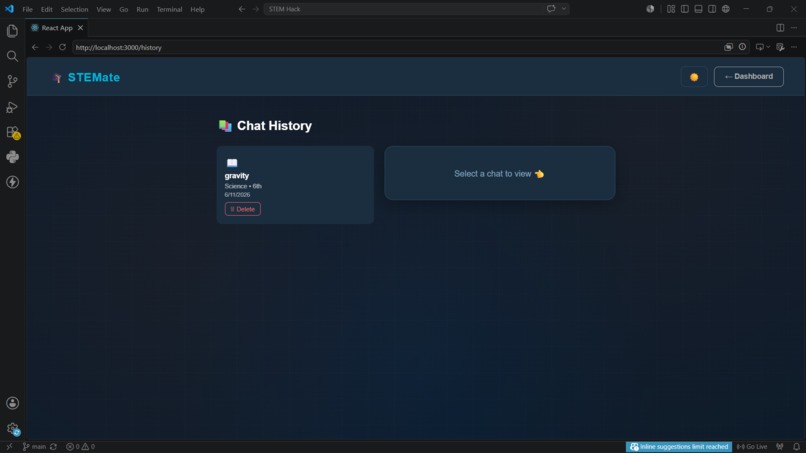Click the browser back arrow

tap(35, 47)
